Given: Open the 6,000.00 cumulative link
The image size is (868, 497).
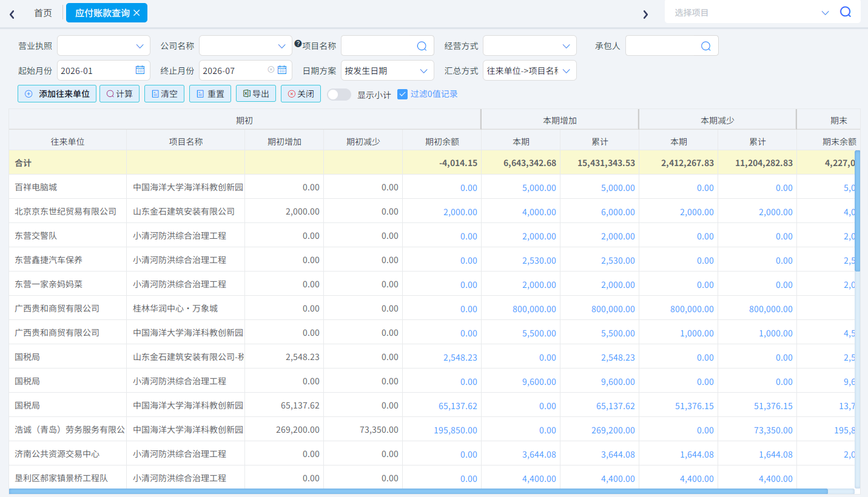Looking at the screenshot, I should 618,212.
